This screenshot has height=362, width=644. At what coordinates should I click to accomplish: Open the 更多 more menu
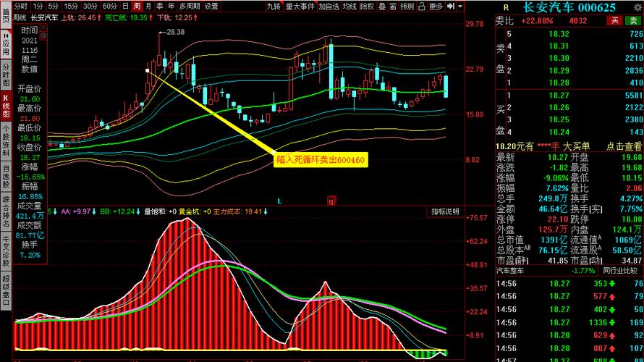point(436,7)
